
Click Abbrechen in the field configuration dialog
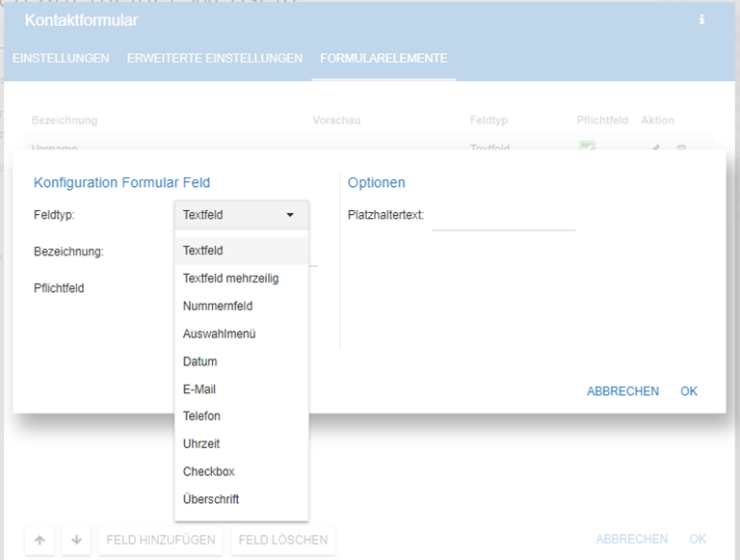point(622,391)
